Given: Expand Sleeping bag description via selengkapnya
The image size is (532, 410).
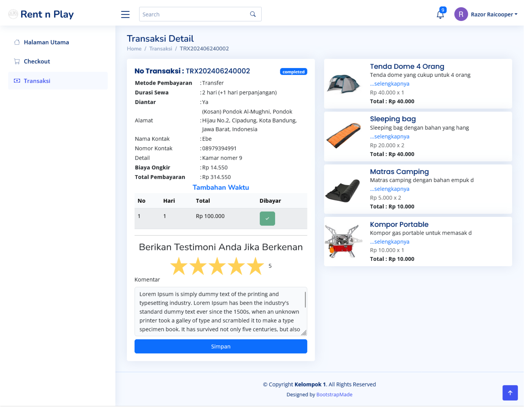Looking at the screenshot, I should (389, 136).
